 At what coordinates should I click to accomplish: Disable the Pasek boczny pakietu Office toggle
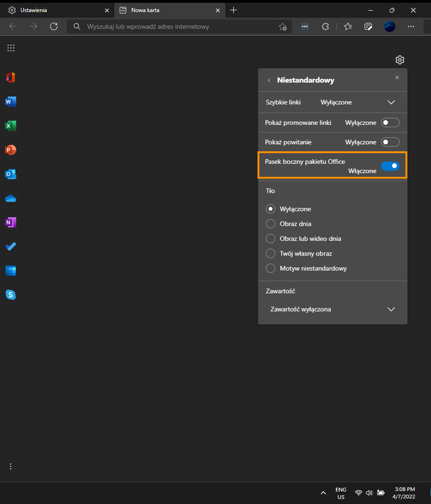coord(390,166)
